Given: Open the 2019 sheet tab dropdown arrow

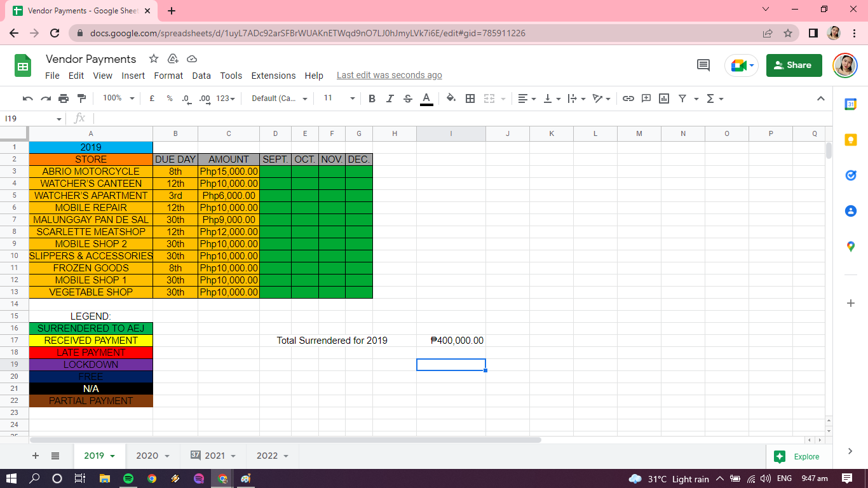Looking at the screenshot, I should coord(112,456).
